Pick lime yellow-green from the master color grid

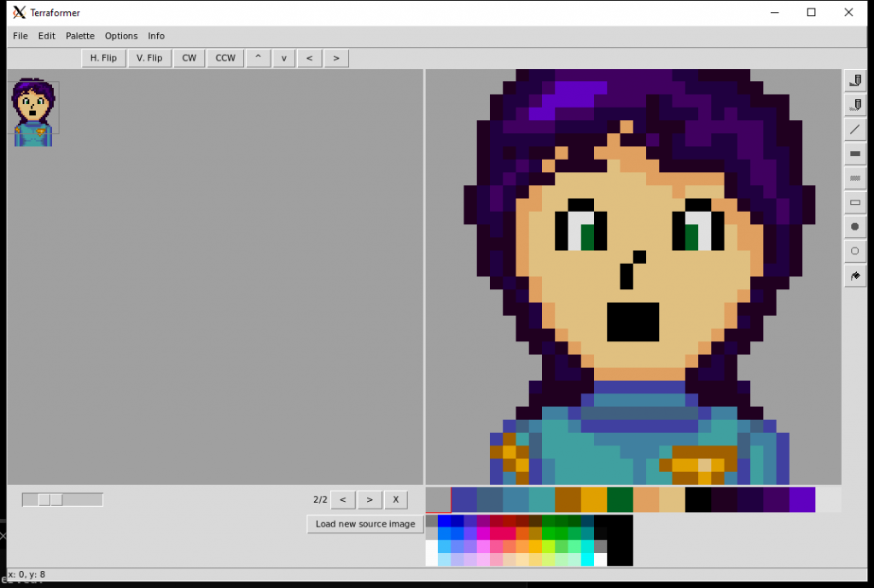coord(549,547)
